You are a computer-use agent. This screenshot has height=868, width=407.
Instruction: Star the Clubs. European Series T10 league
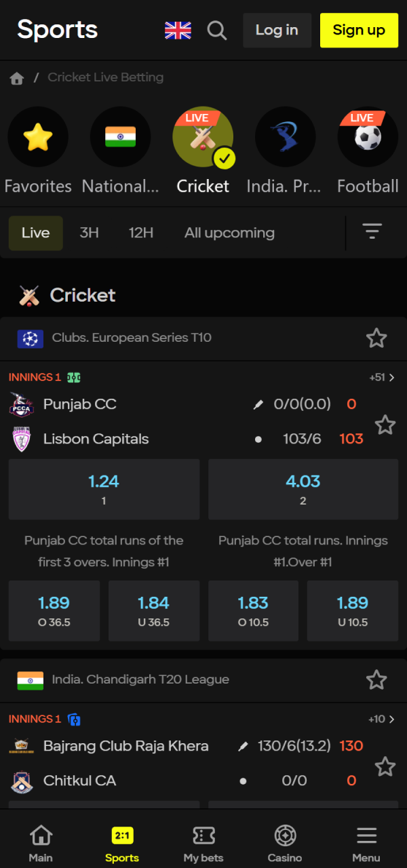(x=376, y=338)
